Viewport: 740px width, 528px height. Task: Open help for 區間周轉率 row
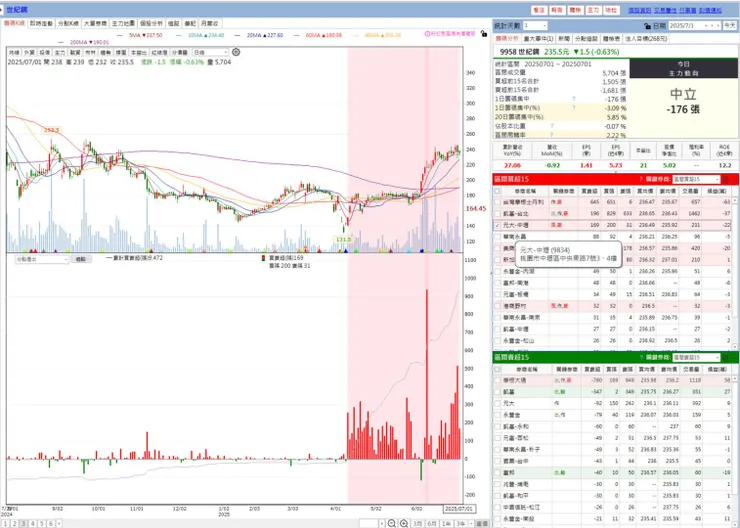point(551,135)
